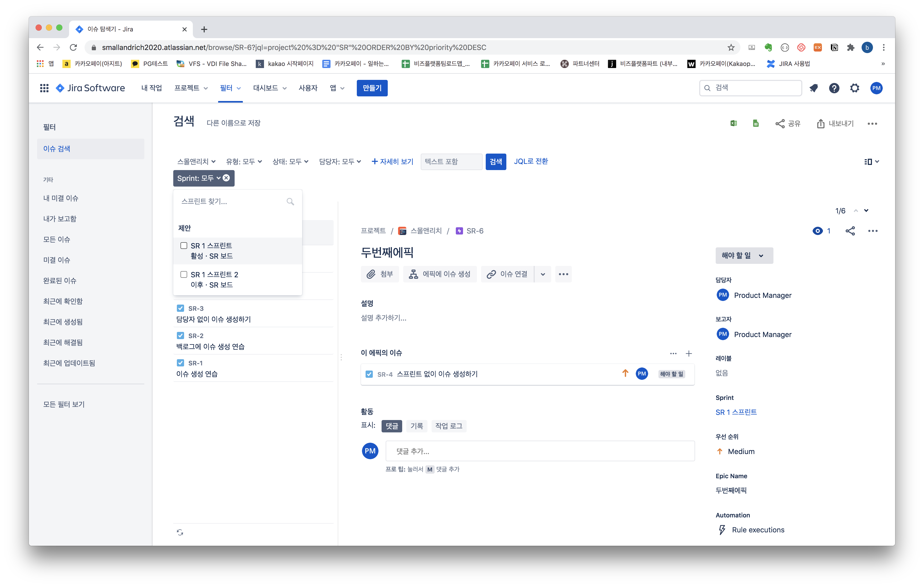The width and height of the screenshot is (924, 587).
Task: Open the Jira app switcher grid icon
Action: (x=44, y=88)
